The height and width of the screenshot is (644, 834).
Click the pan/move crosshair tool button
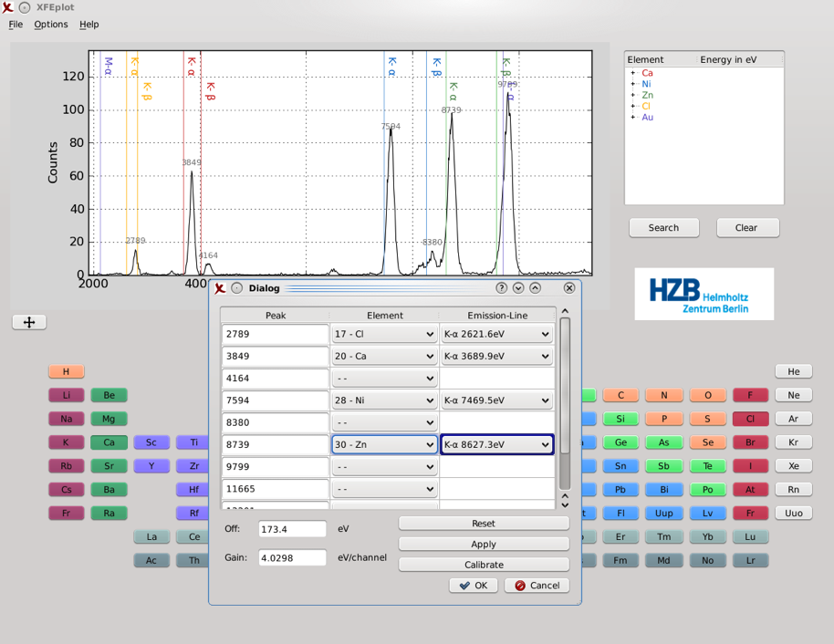pyautogui.click(x=29, y=322)
